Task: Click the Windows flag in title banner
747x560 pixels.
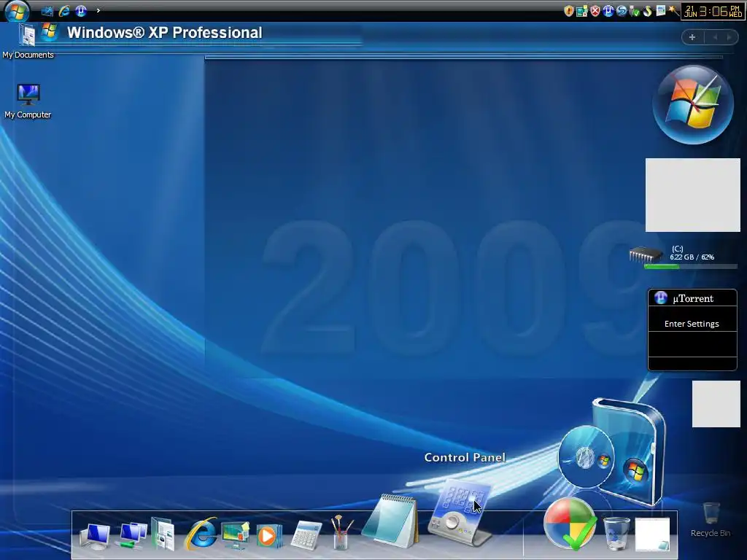Action: [50, 32]
